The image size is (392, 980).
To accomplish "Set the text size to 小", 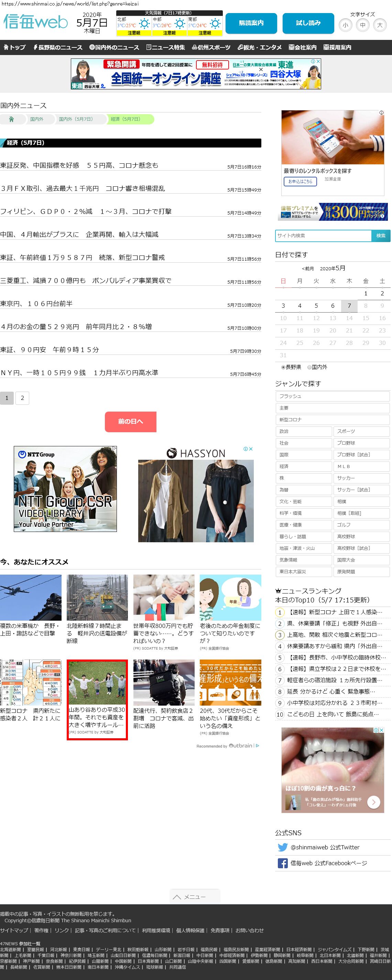I will [x=345, y=25].
